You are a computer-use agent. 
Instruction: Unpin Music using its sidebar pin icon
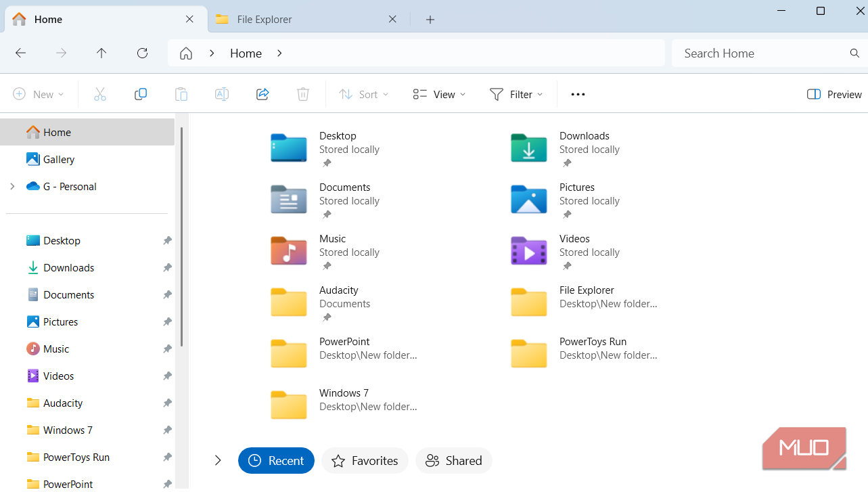[x=167, y=349]
